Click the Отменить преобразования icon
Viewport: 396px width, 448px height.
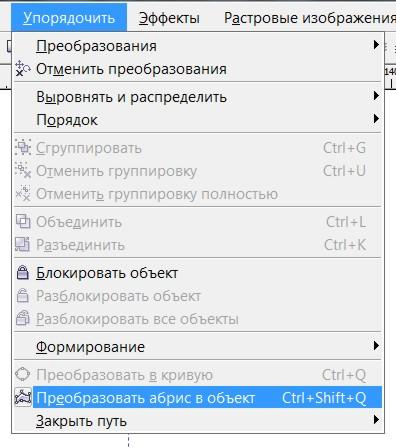pyautogui.click(x=23, y=69)
